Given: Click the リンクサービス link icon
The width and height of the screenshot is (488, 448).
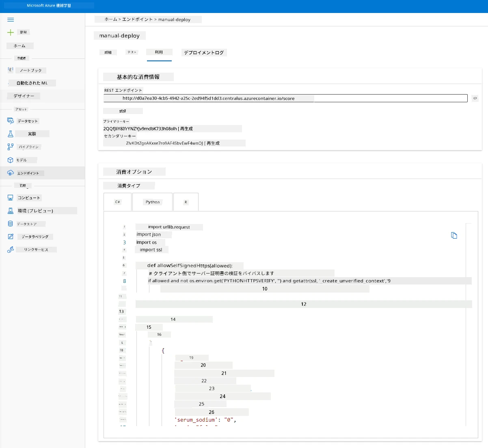Looking at the screenshot, I should 11,250.
